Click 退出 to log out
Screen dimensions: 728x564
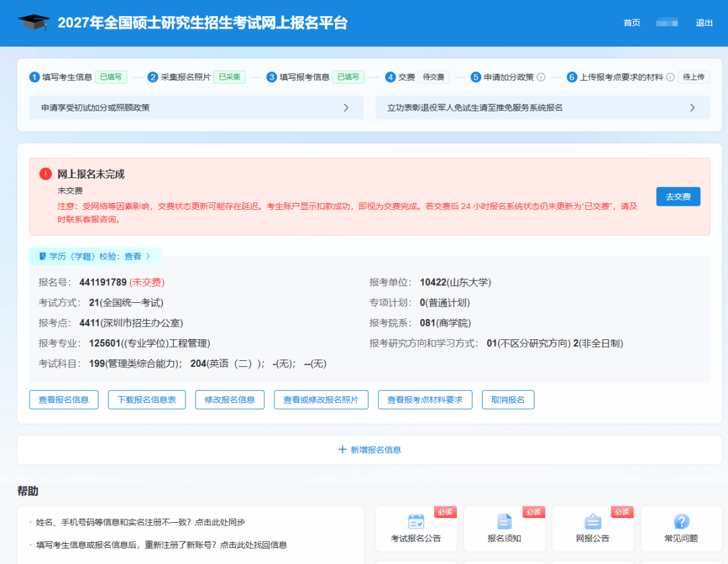(x=704, y=23)
